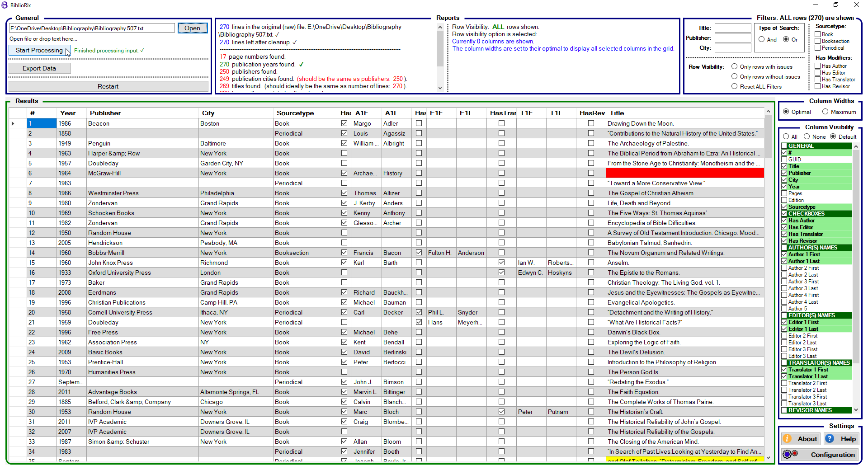868x470 pixels.
Task: Choose Only rows with issues
Action: 735,67
